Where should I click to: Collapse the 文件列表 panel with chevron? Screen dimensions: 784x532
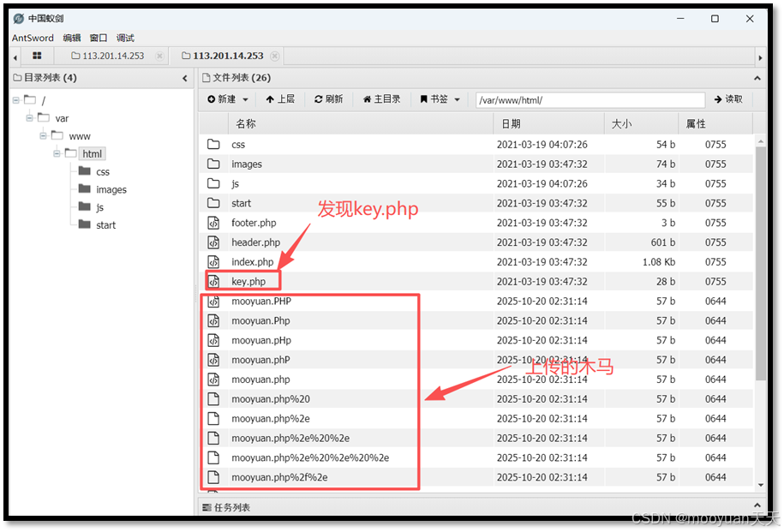pos(757,78)
